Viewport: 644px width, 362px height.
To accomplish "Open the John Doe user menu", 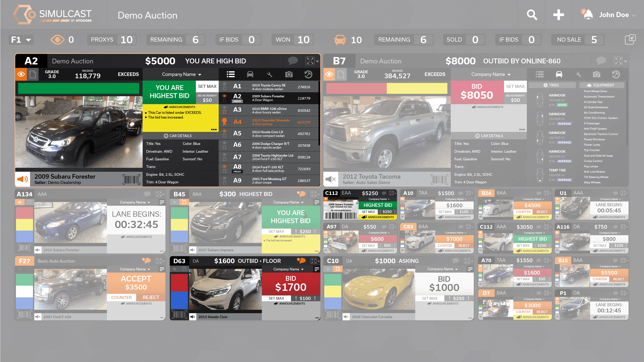I will [x=617, y=15].
